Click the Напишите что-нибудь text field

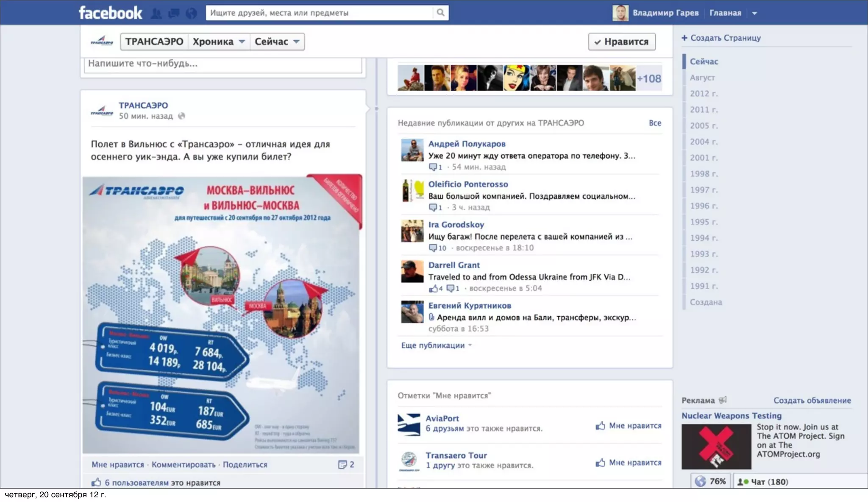(223, 64)
